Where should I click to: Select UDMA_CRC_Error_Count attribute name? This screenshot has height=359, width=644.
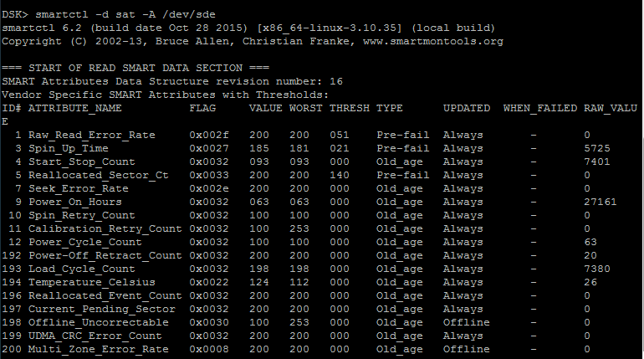[x=95, y=336]
